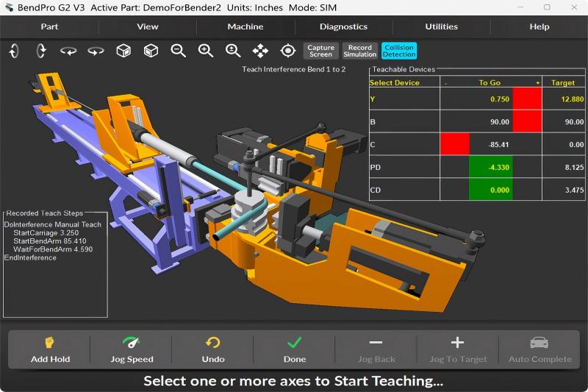Expand the Part menu

tap(49, 26)
